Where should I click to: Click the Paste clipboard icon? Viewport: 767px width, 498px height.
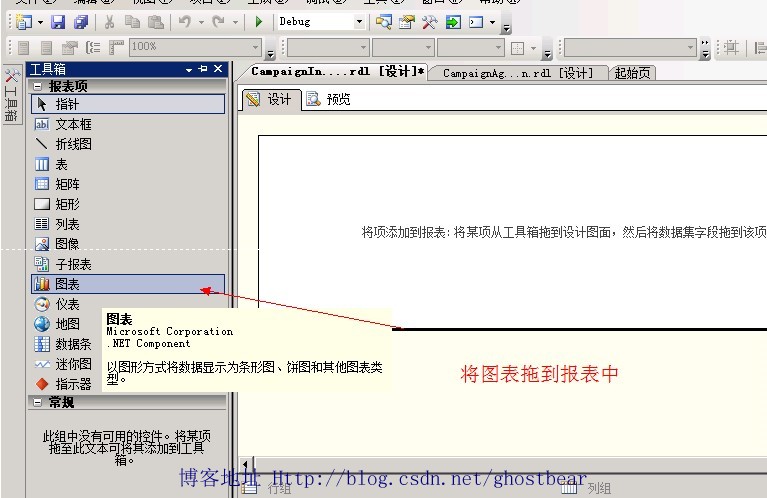tap(155, 22)
